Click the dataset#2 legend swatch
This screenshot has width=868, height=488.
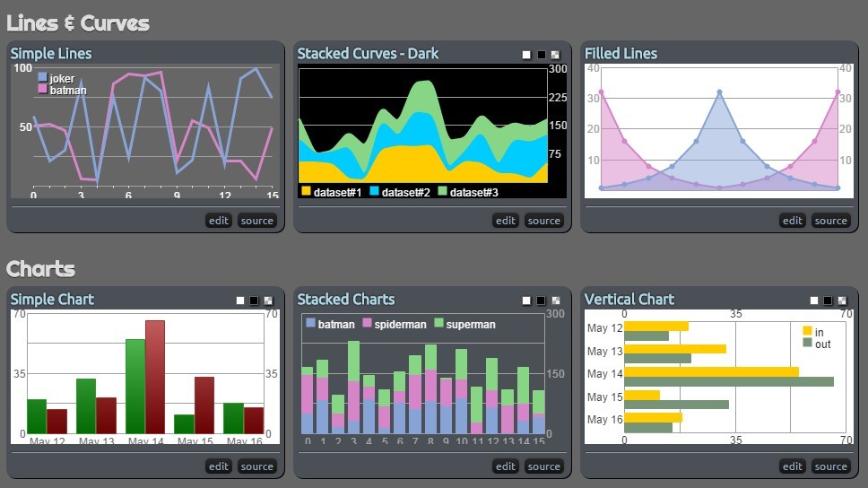tap(374, 192)
